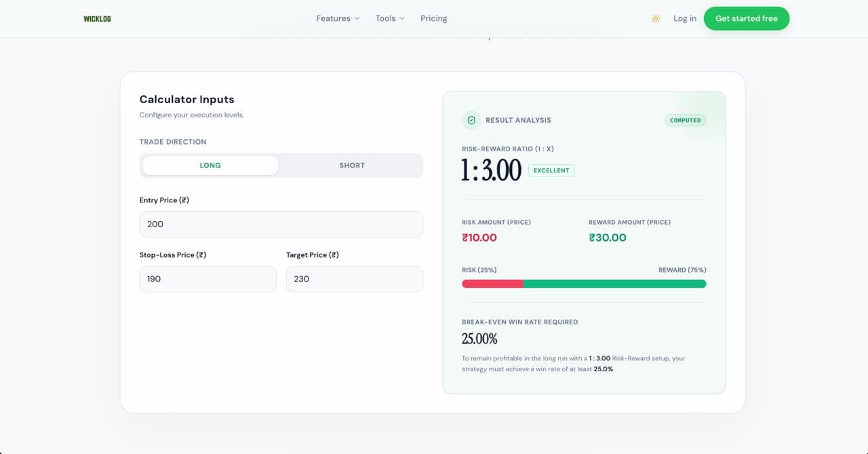Viewport: 868px width, 454px height.
Task: Click the REWARD (75%) label
Action: (x=682, y=270)
